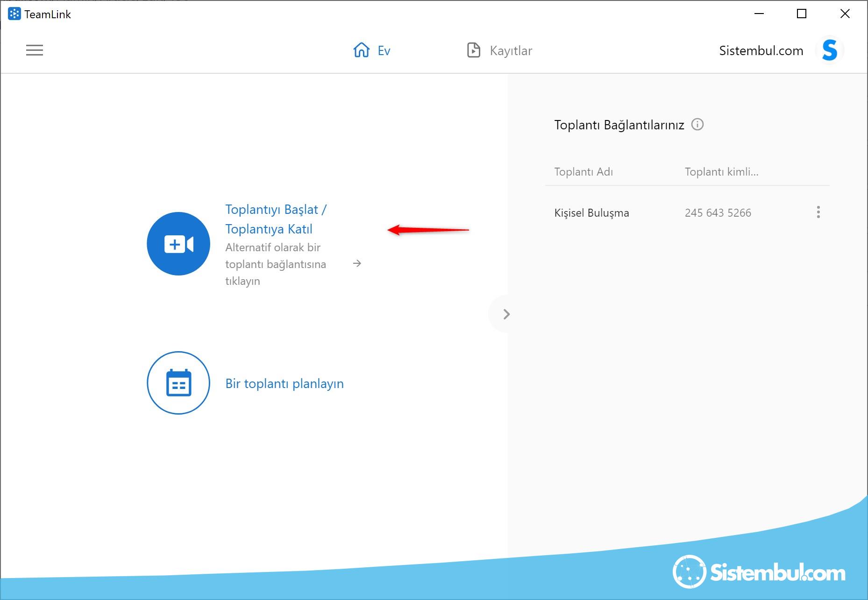Click the Ev home icon
Viewport: 868px width, 600px height.
tap(362, 50)
